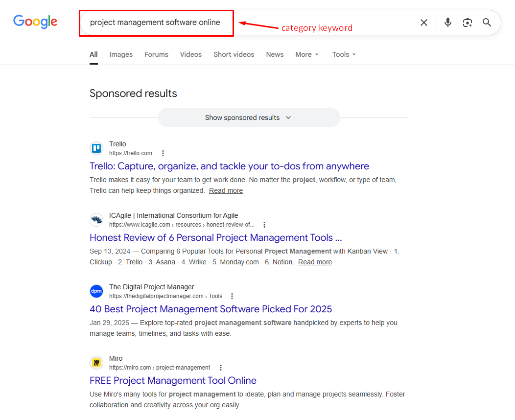Open the three-dot menu on the Trello result
515x420 pixels.
[163, 153]
